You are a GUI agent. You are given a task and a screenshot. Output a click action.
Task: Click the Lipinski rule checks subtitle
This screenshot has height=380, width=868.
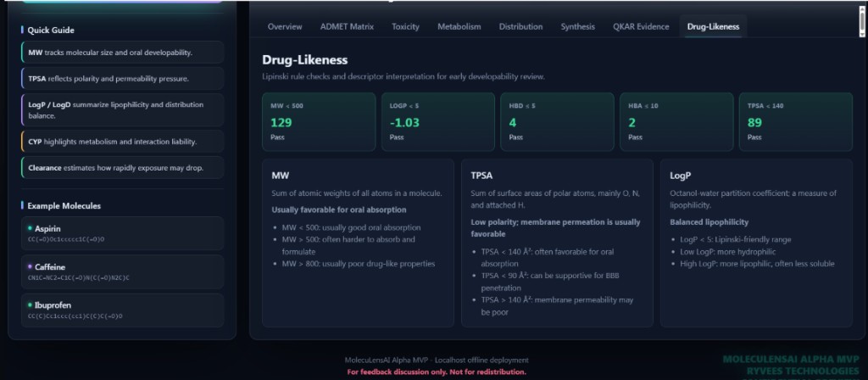pos(403,76)
